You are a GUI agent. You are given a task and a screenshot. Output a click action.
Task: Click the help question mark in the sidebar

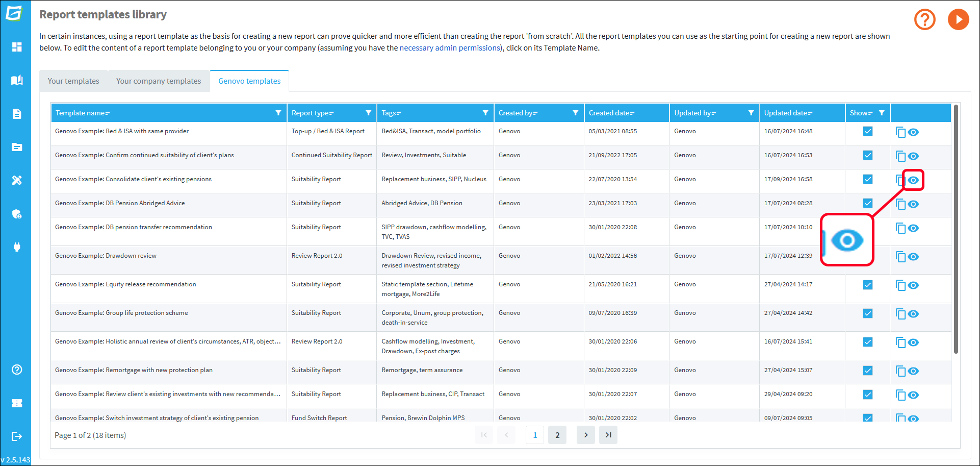pyautogui.click(x=17, y=370)
